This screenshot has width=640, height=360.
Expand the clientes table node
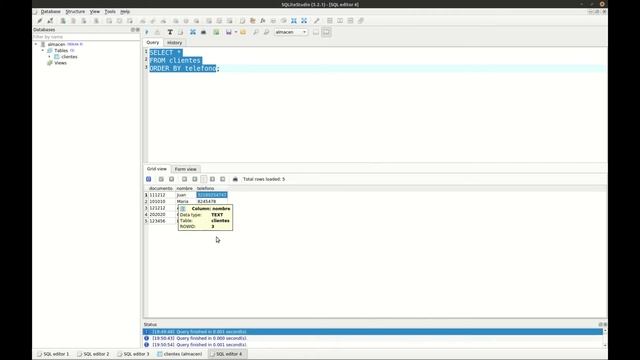(x=49, y=57)
